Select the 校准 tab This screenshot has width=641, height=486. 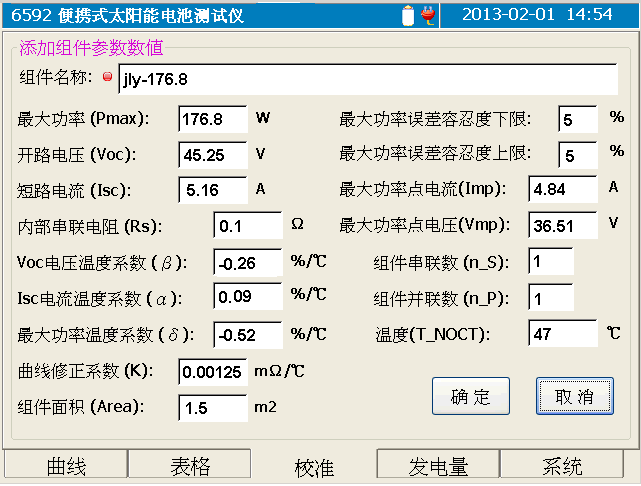tap(314, 467)
